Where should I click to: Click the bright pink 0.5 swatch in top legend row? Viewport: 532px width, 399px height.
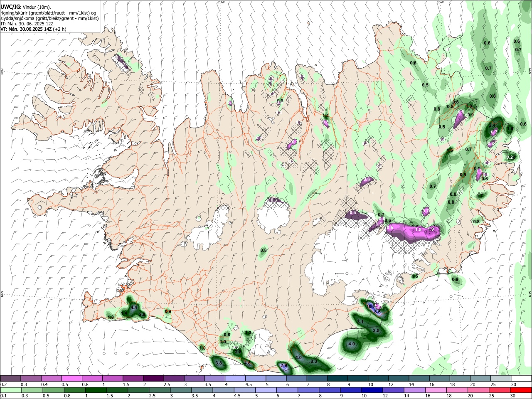(71, 378)
